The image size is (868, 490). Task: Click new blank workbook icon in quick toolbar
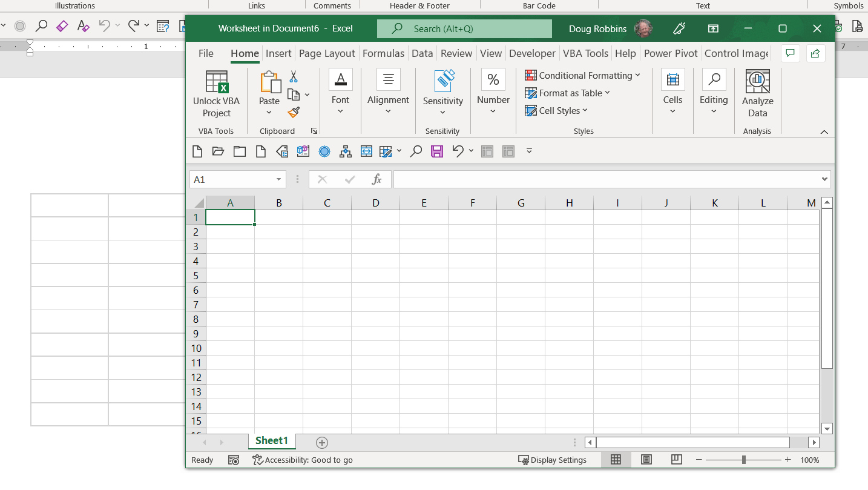(x=197, y=151)
